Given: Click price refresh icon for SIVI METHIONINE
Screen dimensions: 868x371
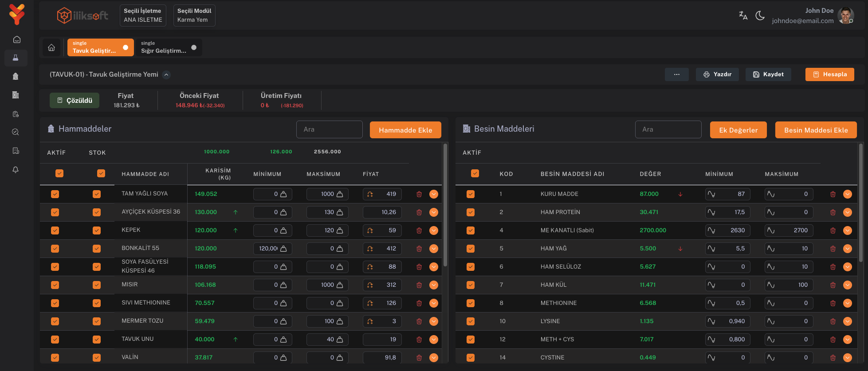Looking at the screenshot, I should pyautogui.click(x=370, y=303).
